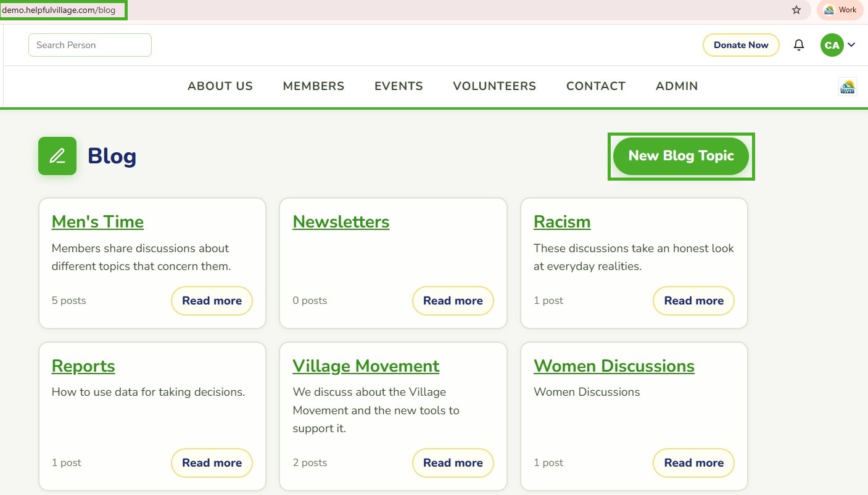This screenshot has width=868, height=495.
Task: Read more in Women Discussions card
Action: 693,463
